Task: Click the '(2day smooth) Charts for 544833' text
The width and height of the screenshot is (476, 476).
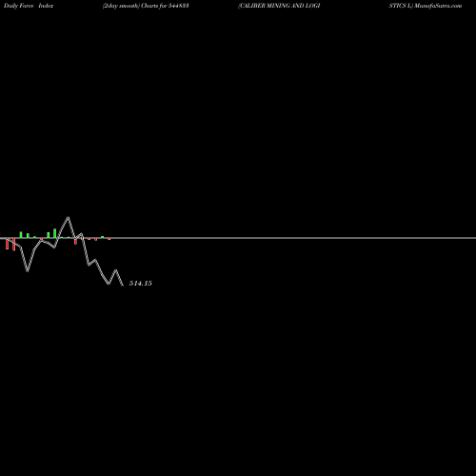Action: (x=146, y=6)
